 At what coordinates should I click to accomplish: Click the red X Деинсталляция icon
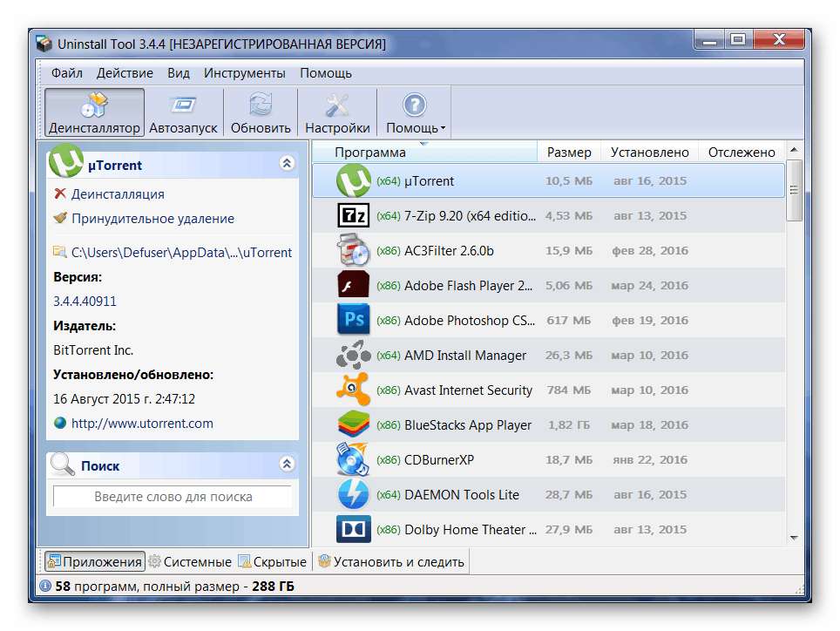[x=60, y=193]
